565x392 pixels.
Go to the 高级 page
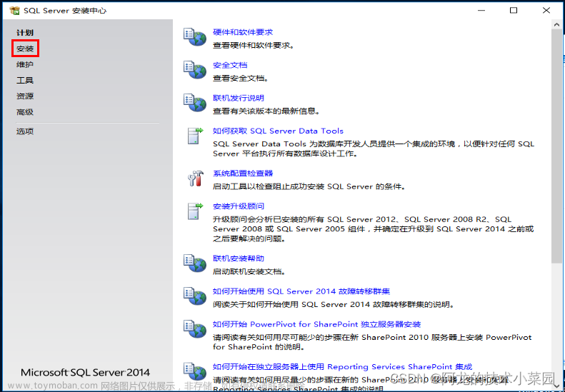[25, 111]
